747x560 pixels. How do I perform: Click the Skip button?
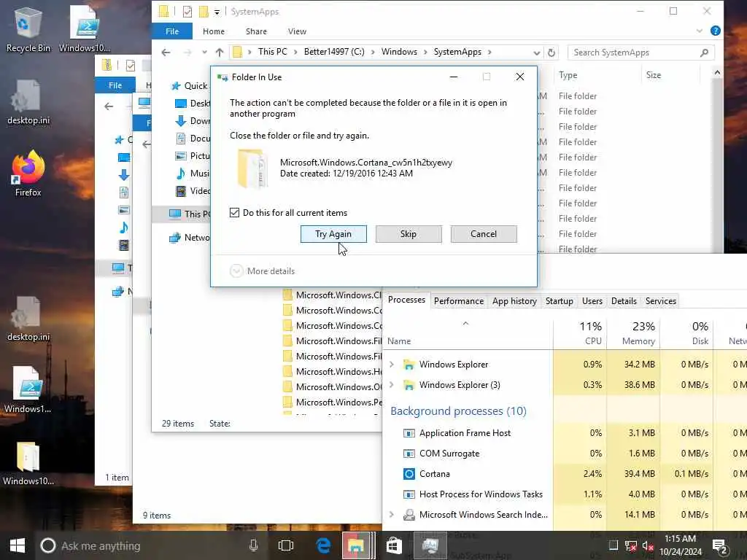409,234
